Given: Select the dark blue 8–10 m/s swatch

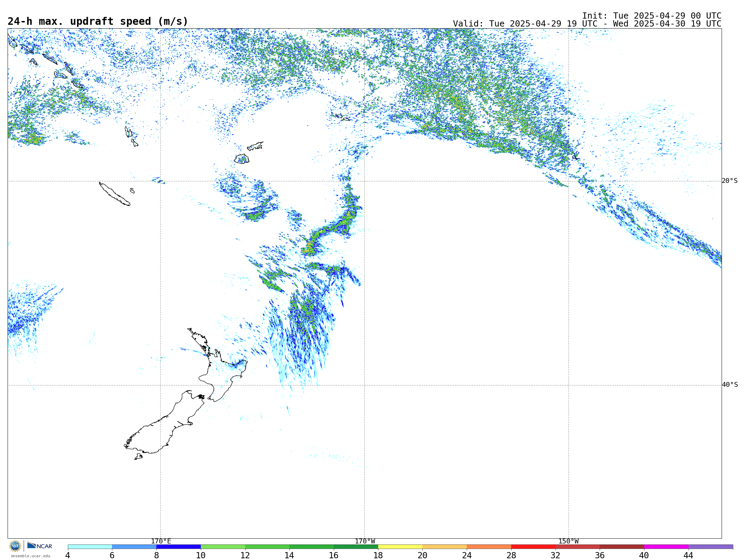Looking at the screenshot, I should [178, 547].
